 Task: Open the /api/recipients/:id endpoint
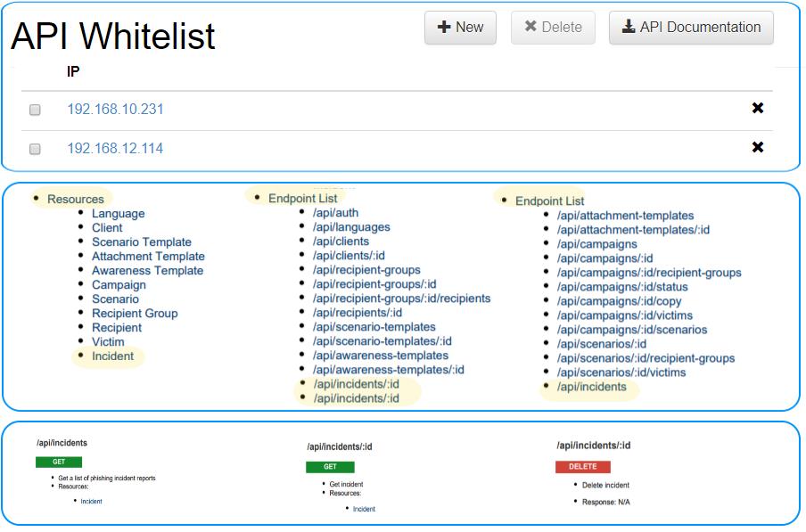[358, 313]
